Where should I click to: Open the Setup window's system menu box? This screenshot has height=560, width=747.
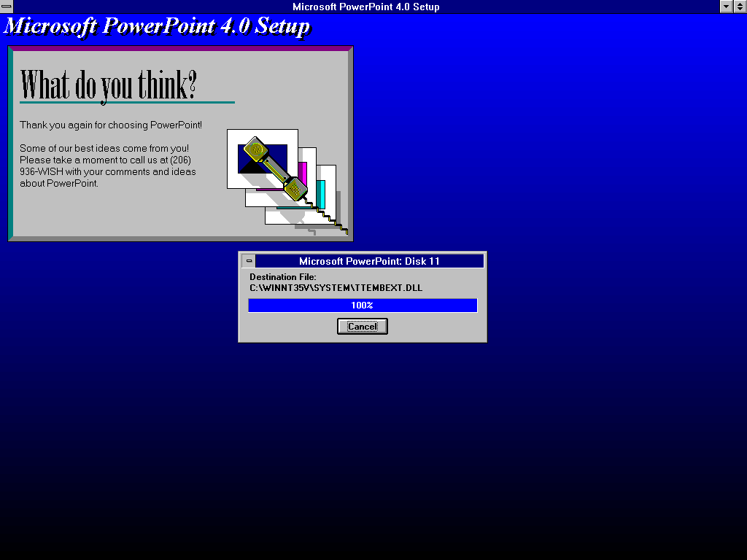pyautogui.click(x=7, y=6)
